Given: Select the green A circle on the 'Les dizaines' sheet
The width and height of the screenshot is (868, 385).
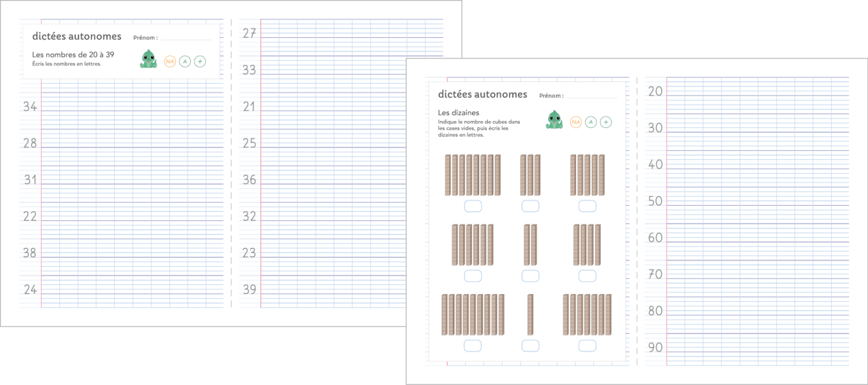Looking at the screenshot, I should point(591,122).
